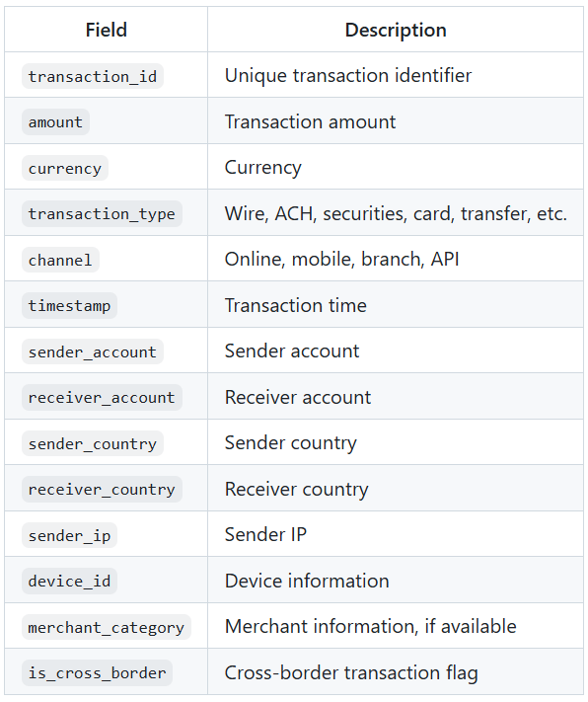Click the device_id field code

[x=69, y=581]
